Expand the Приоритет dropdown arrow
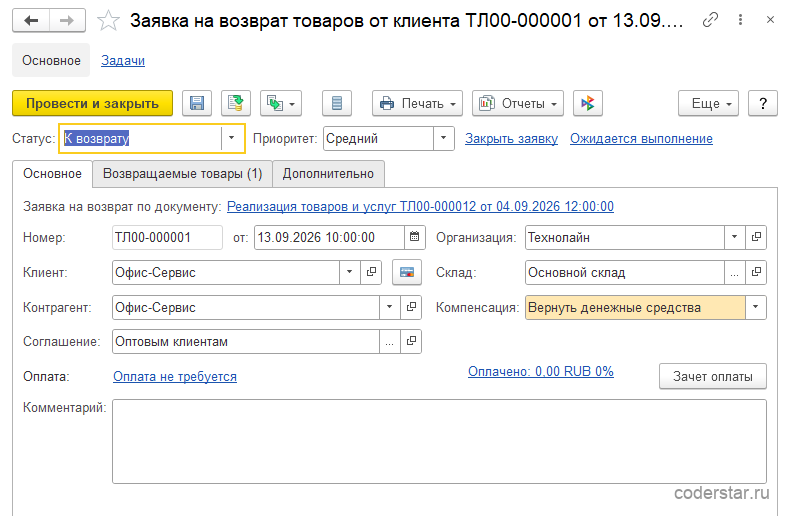 pos(444,138)
